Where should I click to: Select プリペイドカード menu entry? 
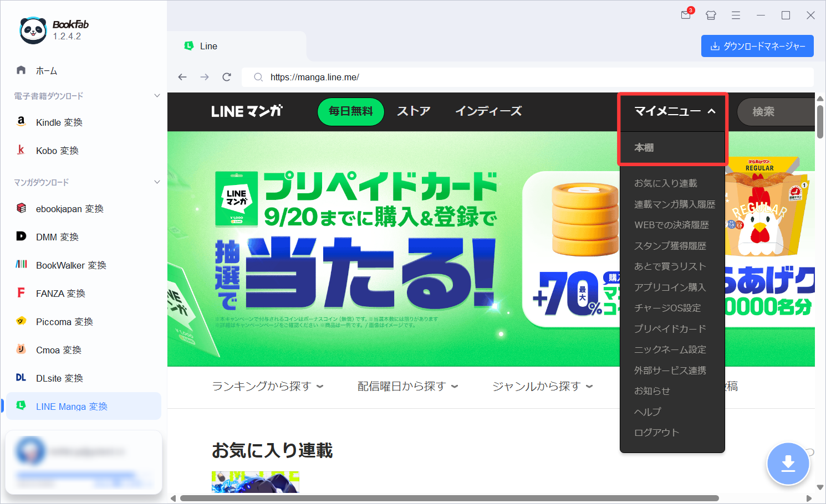click(670, 329)
